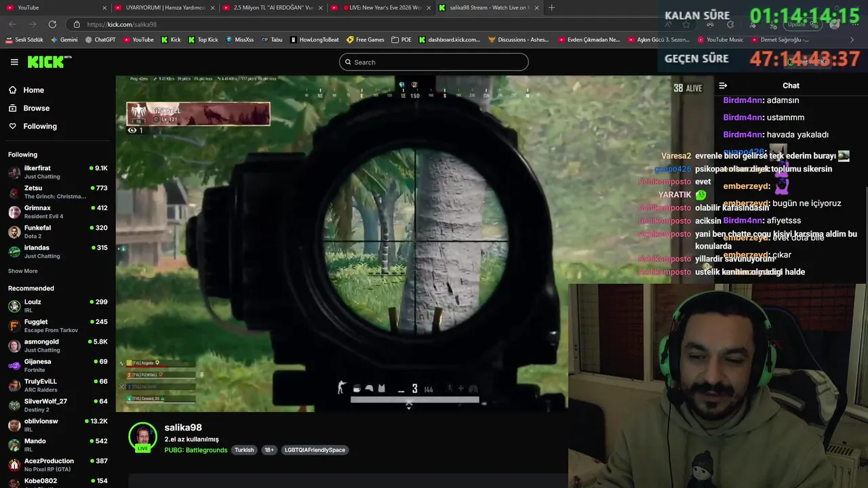Open salika98 channel name link
Screen dimensions: 868x488
(183, 428)
